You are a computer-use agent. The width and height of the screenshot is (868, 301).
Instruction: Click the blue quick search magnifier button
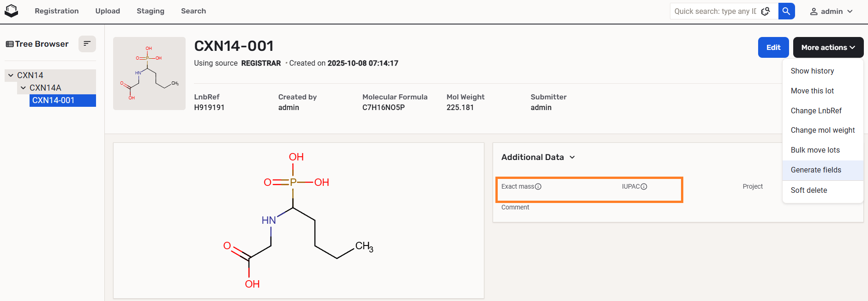pos(786,11)
